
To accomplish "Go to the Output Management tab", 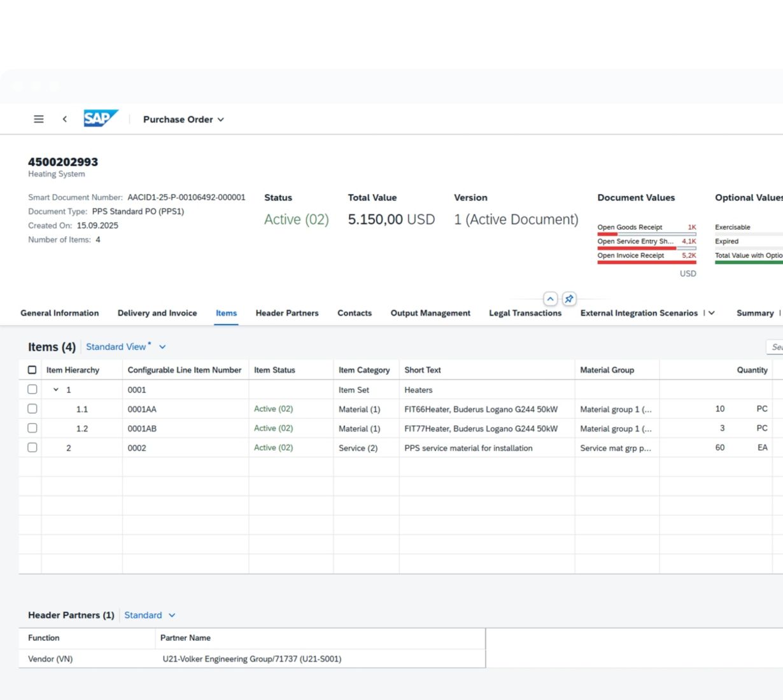I will [430, 313].
